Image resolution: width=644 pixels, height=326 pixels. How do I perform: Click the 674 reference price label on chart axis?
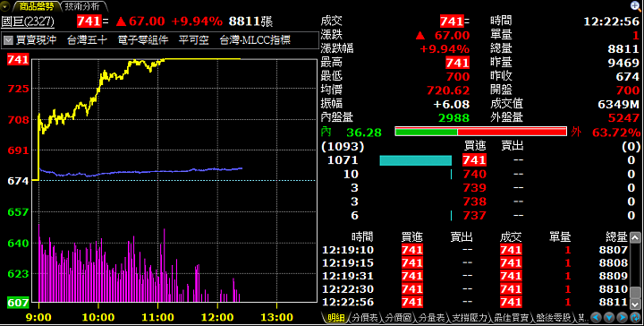coord(18,181)
